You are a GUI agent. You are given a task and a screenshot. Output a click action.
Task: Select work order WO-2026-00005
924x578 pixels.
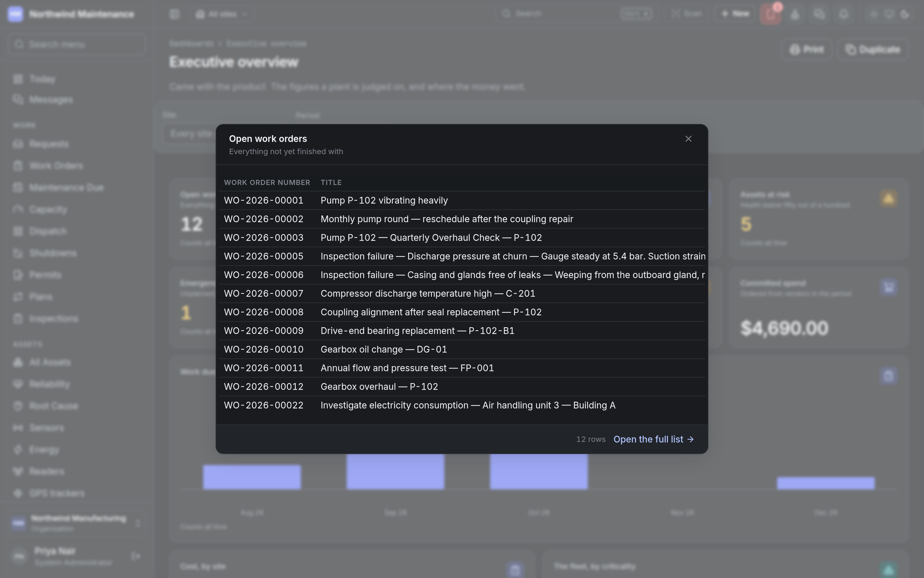263,257
